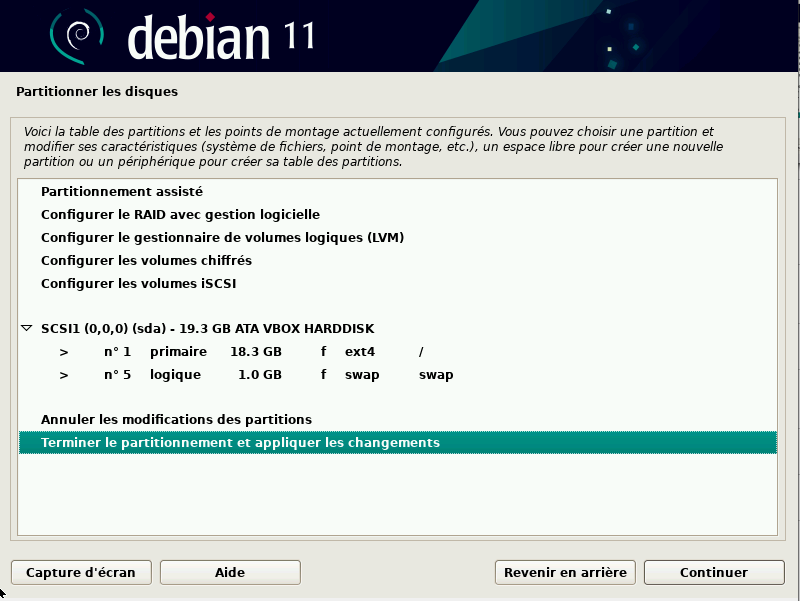Take a screenshot with Capture d'écran
Viewport: 800px width, 601px height.
[81, 572]
